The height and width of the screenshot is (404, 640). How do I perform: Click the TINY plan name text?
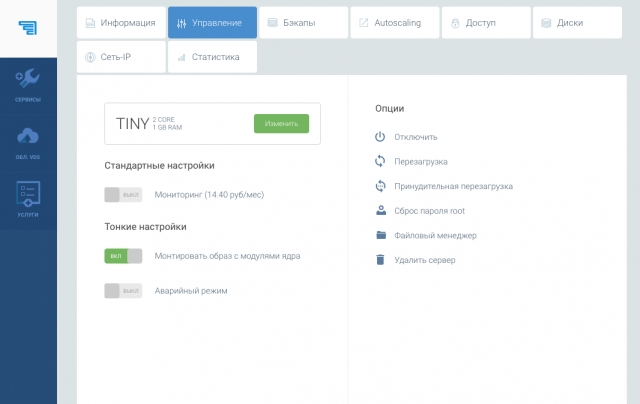click(x=132, y=123)
